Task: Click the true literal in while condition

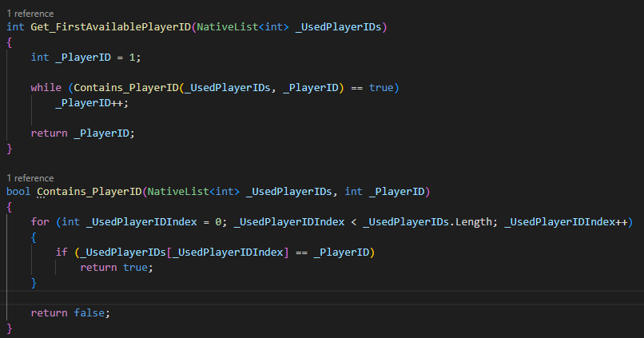Action: pos(381,88)
